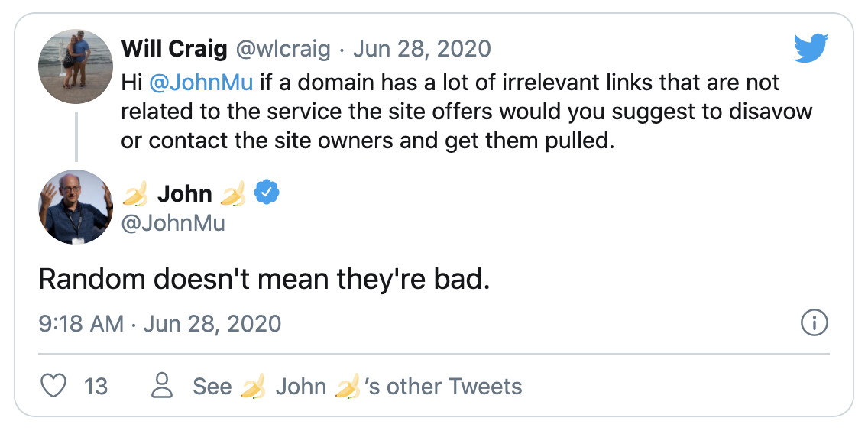
Task: Open the @wlcraig handle link
Action: 283,50
